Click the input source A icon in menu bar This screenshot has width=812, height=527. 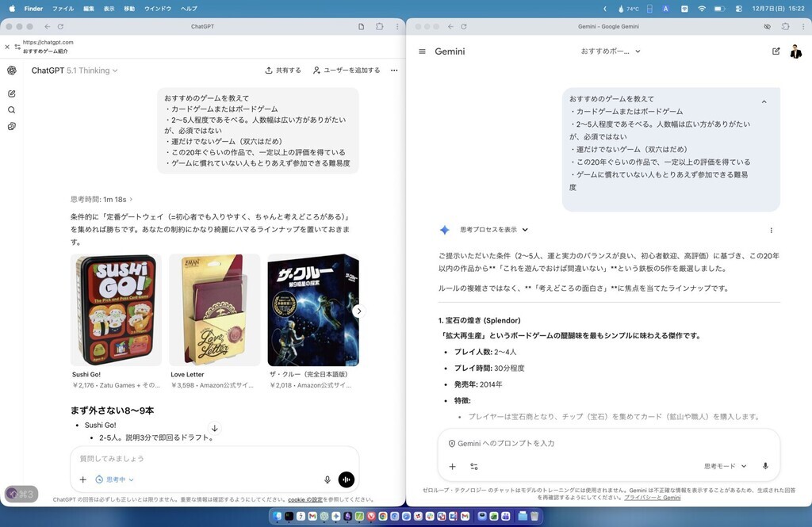tap(665, 9)
